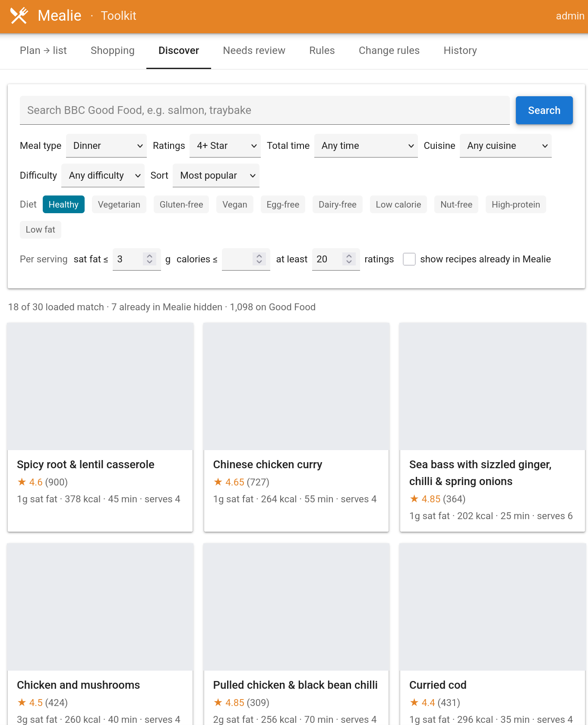
Task: Open the Sort Most popular dropdown
Action: (216, 176)
